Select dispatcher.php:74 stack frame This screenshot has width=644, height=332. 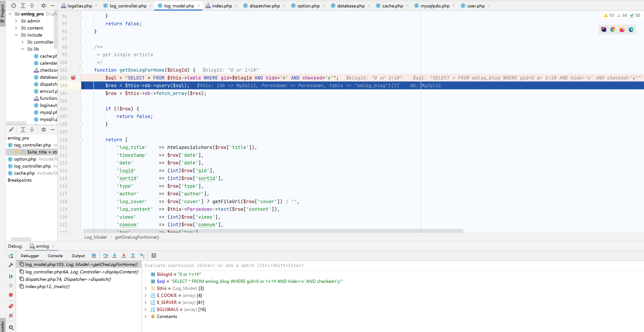coord(68,279)
